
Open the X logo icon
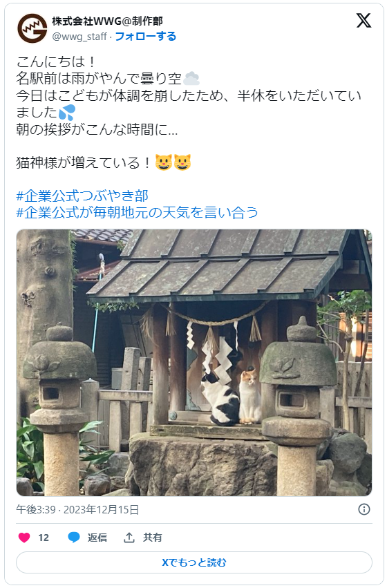click(364, 21)
